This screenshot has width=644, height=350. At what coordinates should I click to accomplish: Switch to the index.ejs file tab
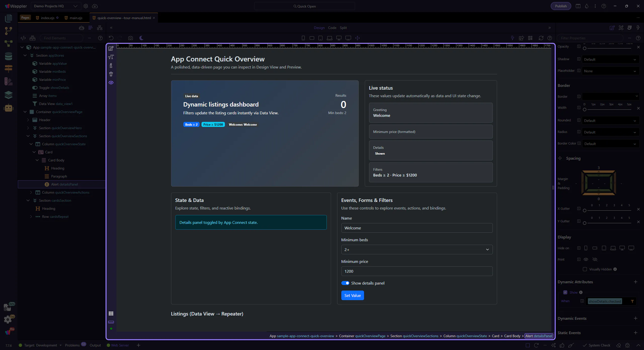pos(48,18)
